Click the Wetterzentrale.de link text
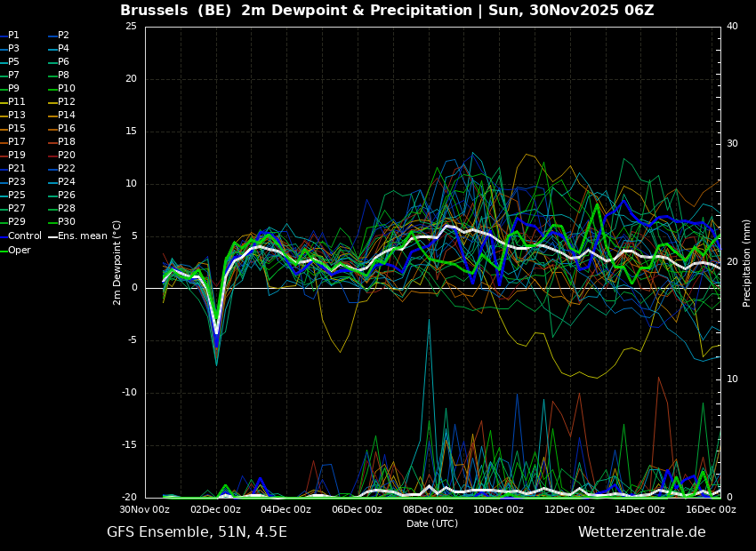Viewport: 756px width, 551px height. tap(641, 532)
